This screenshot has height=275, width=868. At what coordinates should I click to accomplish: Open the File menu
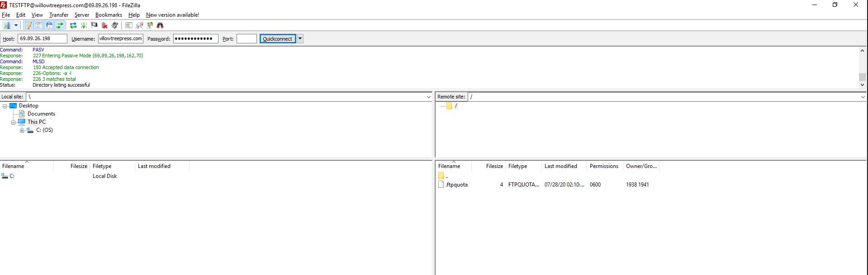pyautogui.click(x=6, y=15)
